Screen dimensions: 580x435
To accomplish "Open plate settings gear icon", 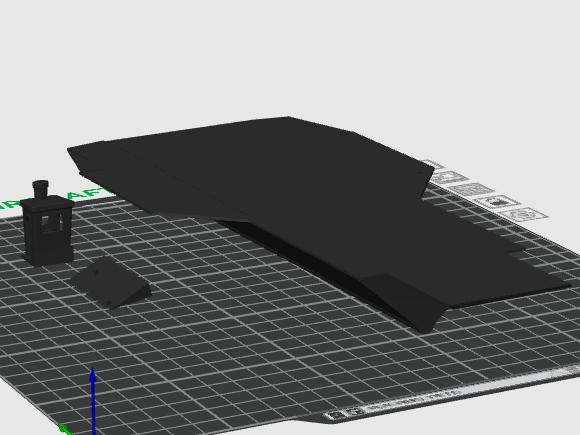I will click(x=523, y=215).
